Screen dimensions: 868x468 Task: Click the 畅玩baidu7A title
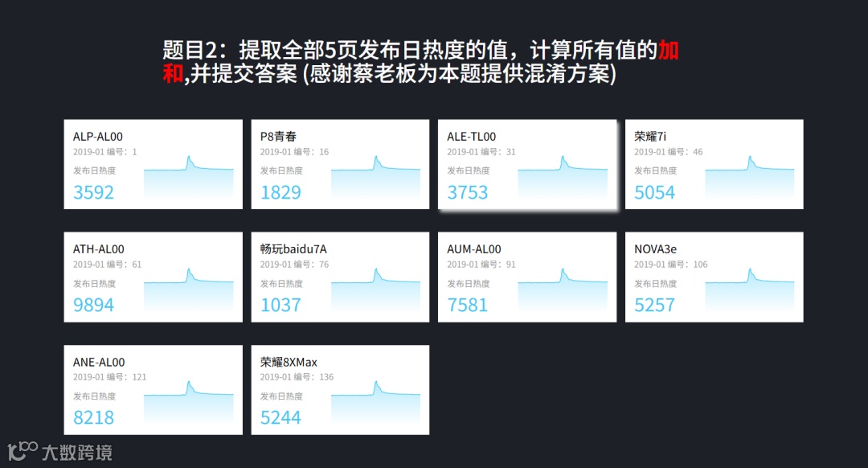pyautogui.click(x=293, y=249)
